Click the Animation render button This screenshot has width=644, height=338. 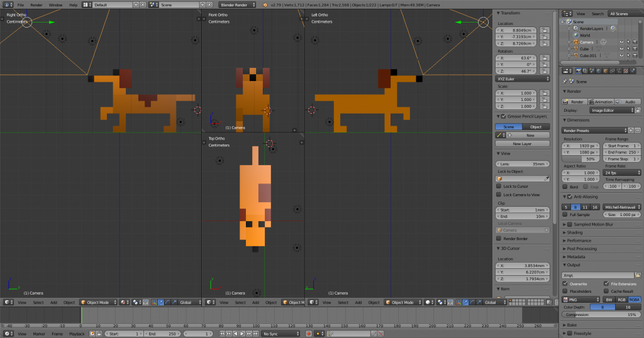pyautogui.click(x=601, y=101)
